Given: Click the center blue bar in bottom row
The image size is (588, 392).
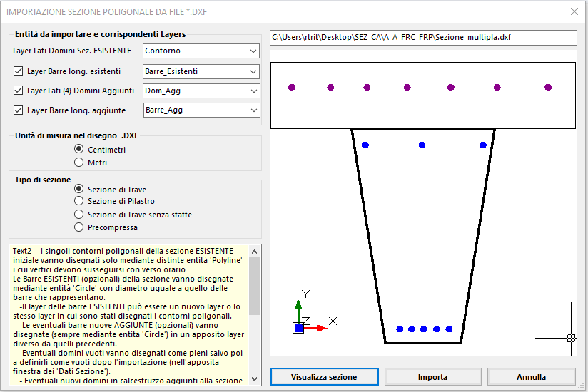Looking at the screenshot, I should click(424, 329).
